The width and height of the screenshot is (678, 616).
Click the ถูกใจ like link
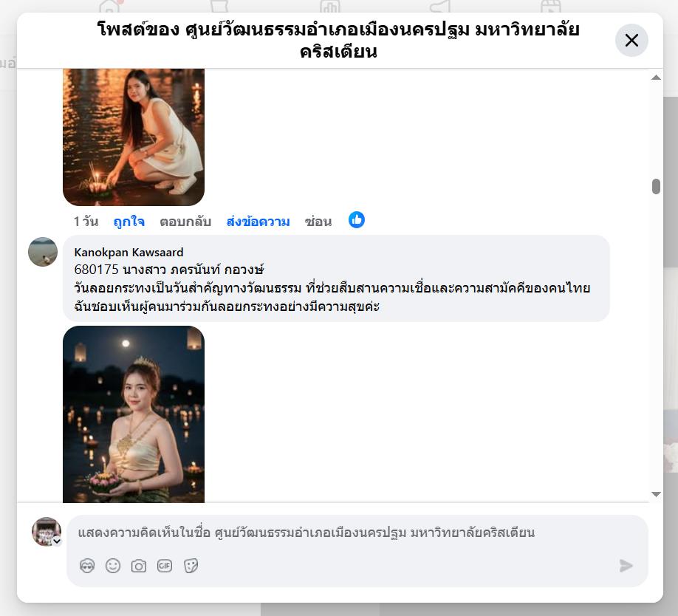coord(129,222)
